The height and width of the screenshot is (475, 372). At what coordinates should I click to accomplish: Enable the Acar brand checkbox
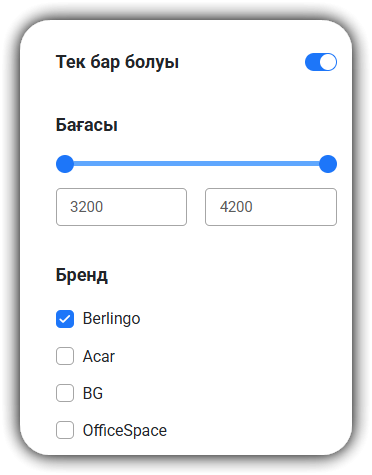pyautogui.click(x=65, y=356)
